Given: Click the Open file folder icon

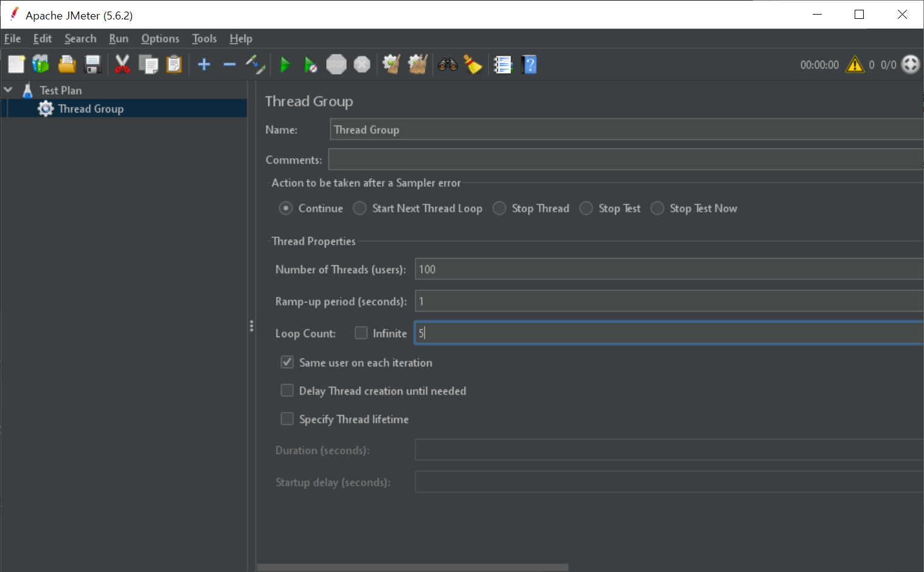Looking at the screenshot, I should click(66, 64).
